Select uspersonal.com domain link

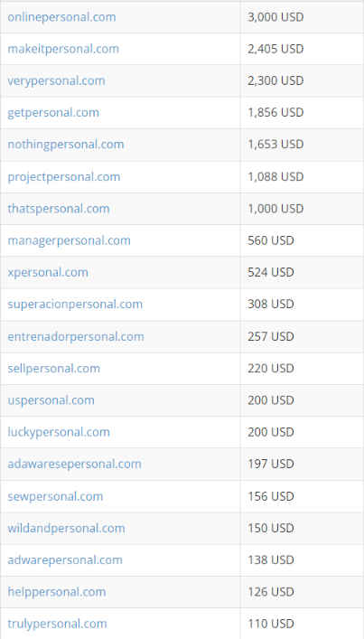click(x=51, y=400)
